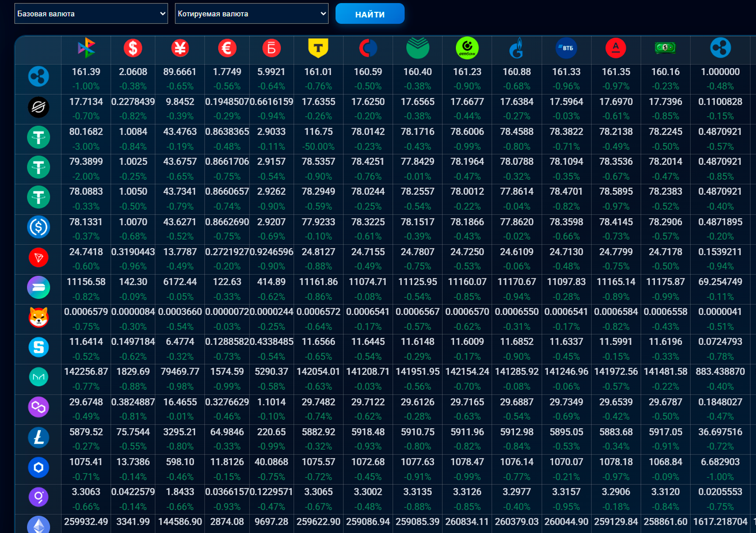Click the Litecoin row icon
Viewport: 756px width, 533px height.
39,437
